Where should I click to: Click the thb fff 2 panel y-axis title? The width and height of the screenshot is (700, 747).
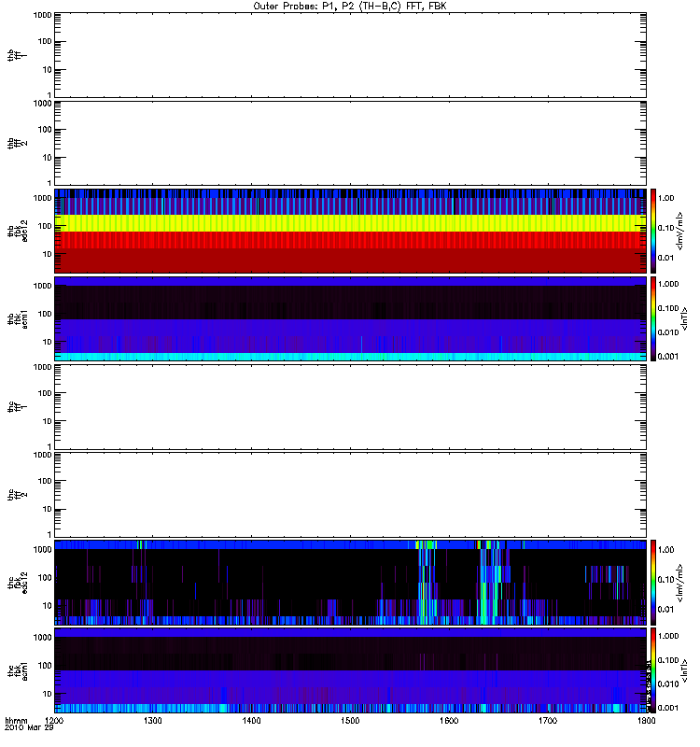[17, 143]
